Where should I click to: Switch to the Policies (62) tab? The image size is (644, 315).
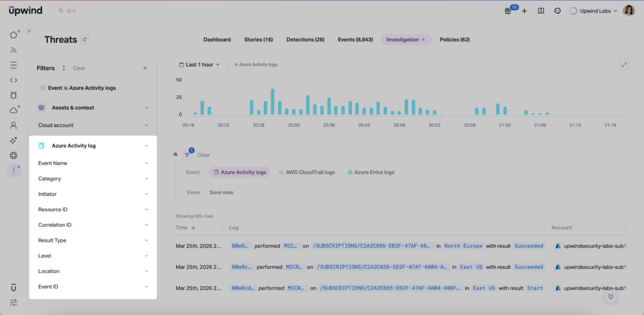[x=455, y=40]
